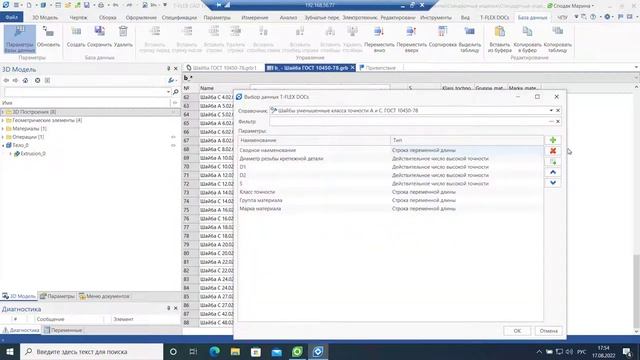Click the insert parameter icon below red cross
Viewport: 640px width, 360px height.
pyautogui.click(x=553, y=162)
